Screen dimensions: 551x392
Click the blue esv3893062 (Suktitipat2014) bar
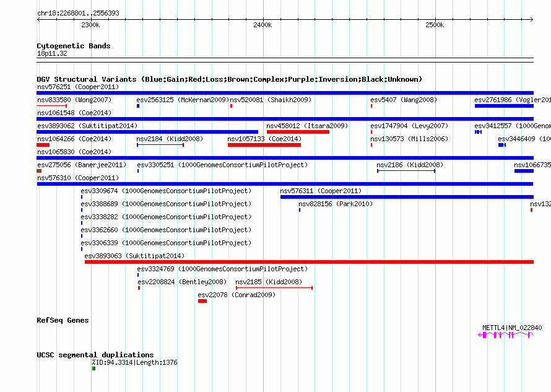tap(147, 132)
